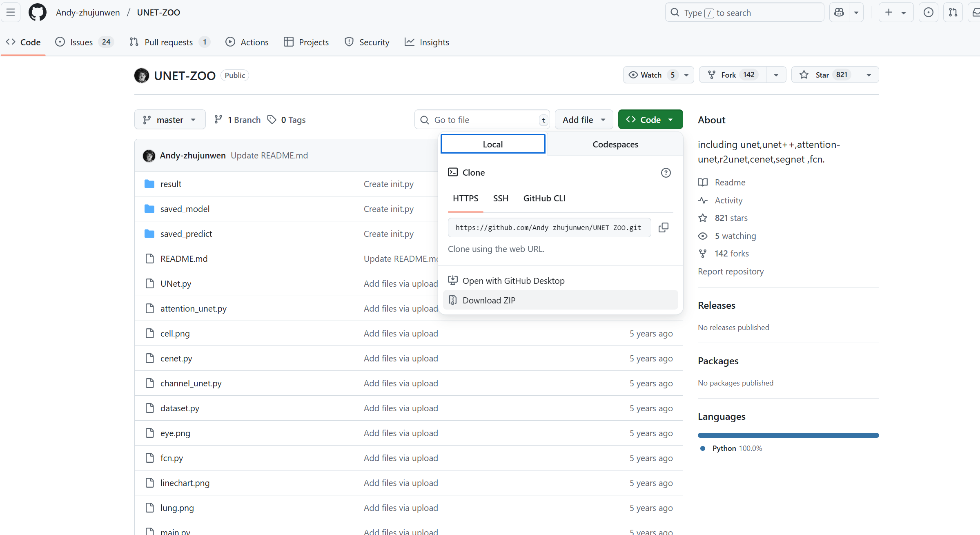Open pull requests icon in header

(x=953, y=12)
